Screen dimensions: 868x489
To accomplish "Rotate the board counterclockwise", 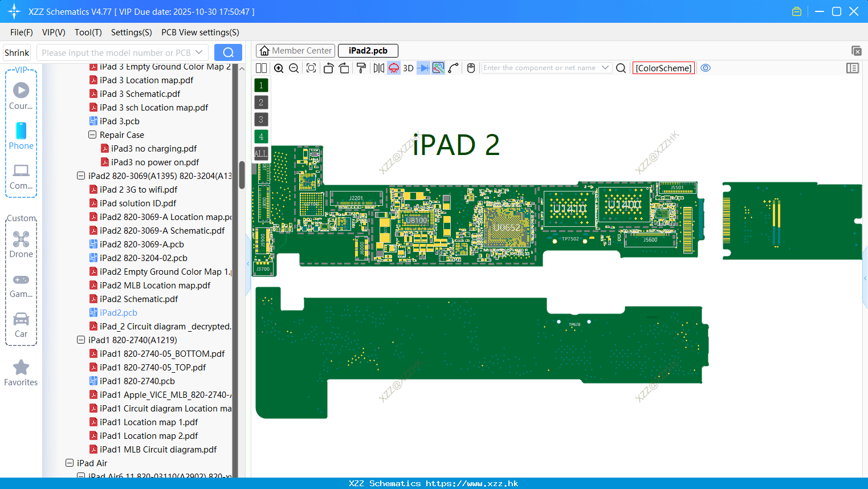I will click(328, 68).
